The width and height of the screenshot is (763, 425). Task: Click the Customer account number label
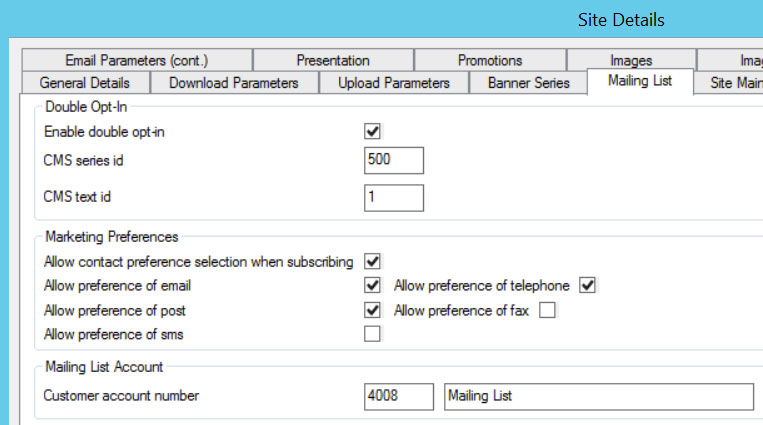point(121,395)
